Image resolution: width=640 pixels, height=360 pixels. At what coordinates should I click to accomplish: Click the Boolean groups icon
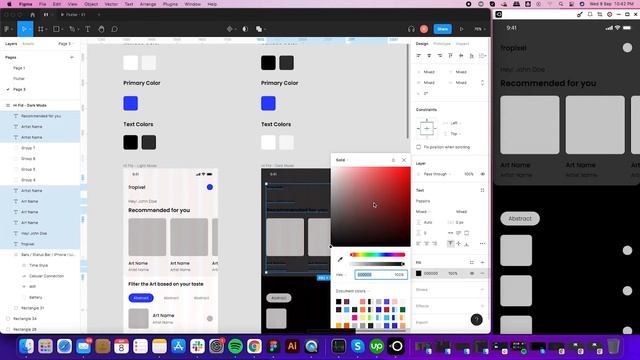[x=259, y=29]
